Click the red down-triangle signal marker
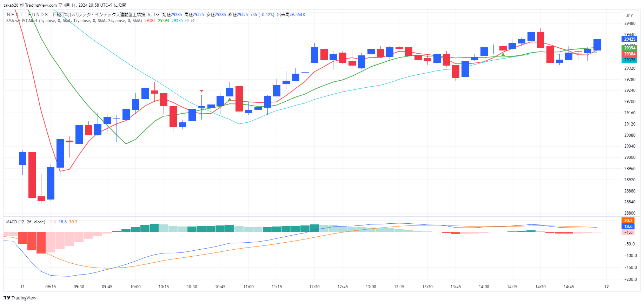The height and width of the screenshot is (304, 644). (x=201, y=91)
